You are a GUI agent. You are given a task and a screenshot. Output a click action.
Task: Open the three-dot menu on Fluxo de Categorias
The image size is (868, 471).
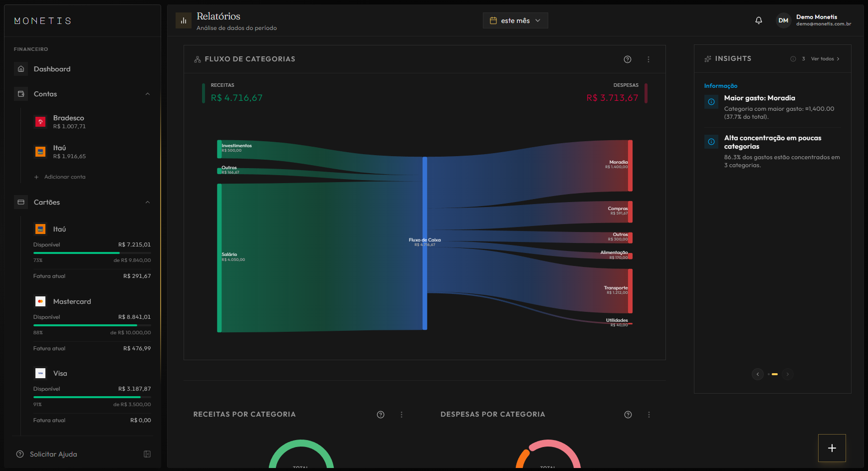point(649,59)
